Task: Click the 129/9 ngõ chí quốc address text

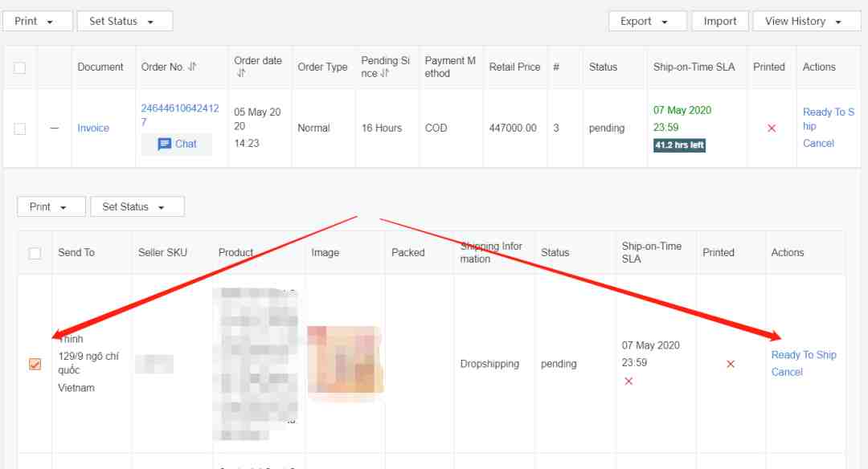Action: pos(88,363)
